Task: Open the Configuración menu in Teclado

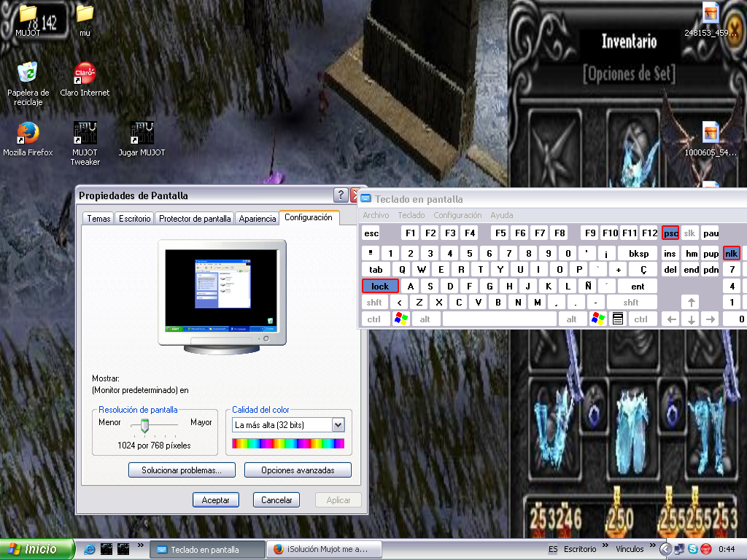Action: click(457, 215)
